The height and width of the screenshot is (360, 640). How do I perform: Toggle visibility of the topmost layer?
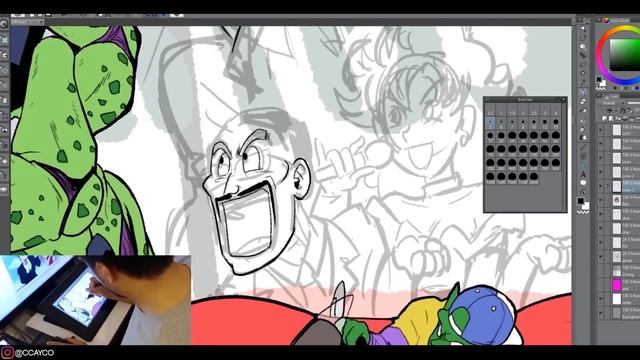click(600, 130)
